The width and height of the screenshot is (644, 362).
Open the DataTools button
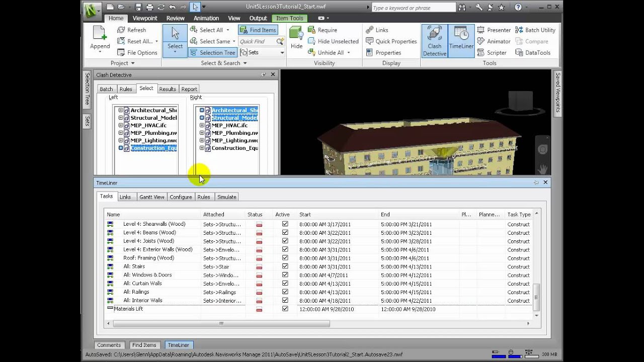(x=533, y=53)
